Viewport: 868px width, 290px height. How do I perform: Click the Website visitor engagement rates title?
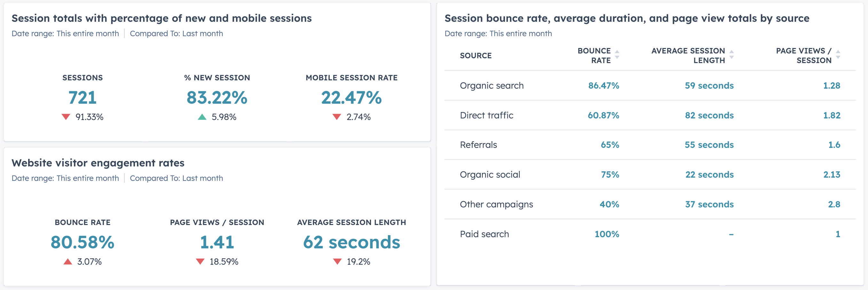pos(98,163)
